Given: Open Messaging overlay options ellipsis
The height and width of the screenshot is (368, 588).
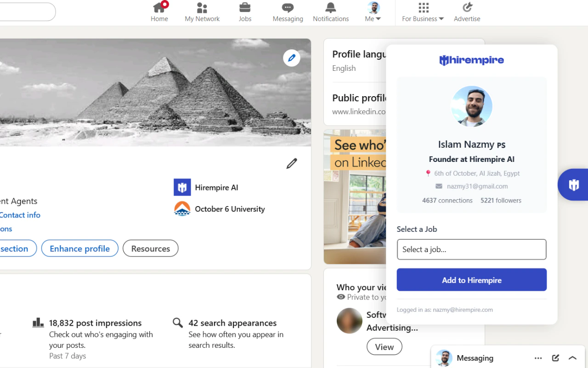Looking at the screenshot, I should pyautogui.click(x=538, y=358).
